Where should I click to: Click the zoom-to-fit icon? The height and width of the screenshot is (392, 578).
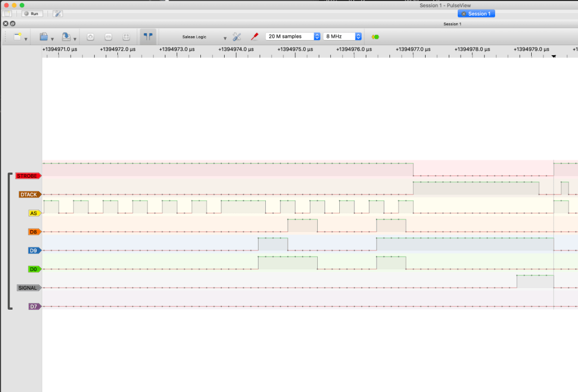click(x=126, y=37)
